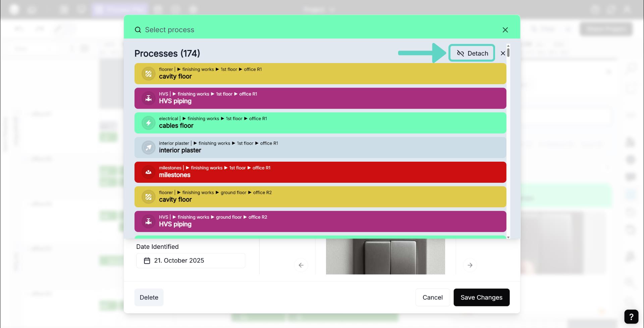The height and width of the screenshot is (328, 644).
Task: Click the milestones icon
Action: tap(148, 172)
